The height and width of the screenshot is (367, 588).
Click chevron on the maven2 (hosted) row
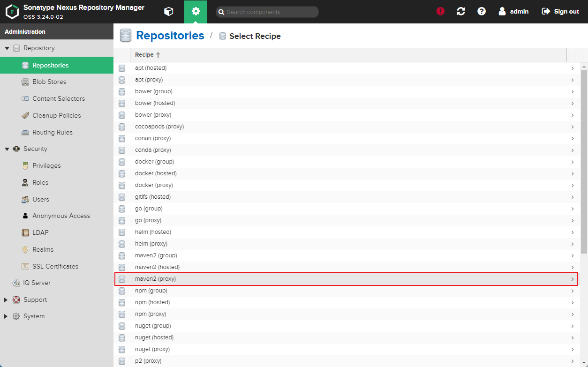(x=573, y=267)
